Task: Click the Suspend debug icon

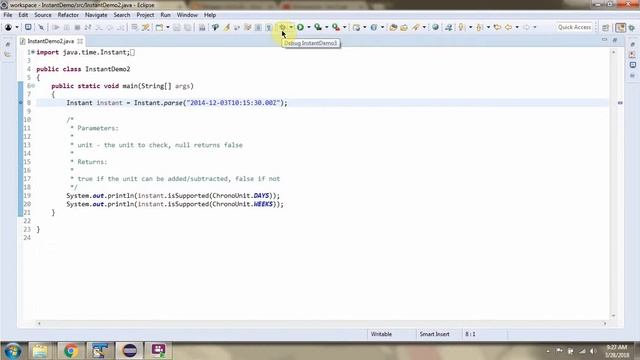Action: [67, 27]
